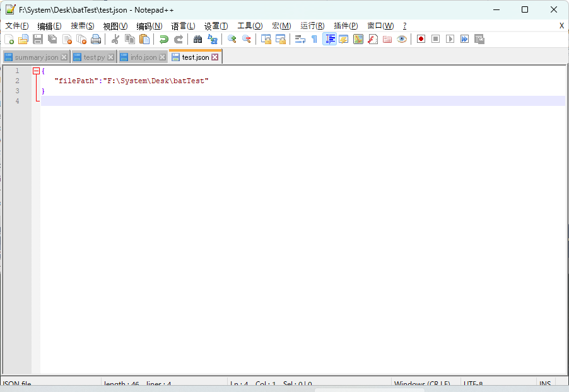Print the document using printer icon
This screenshot has width=569, height=392.
96,39
